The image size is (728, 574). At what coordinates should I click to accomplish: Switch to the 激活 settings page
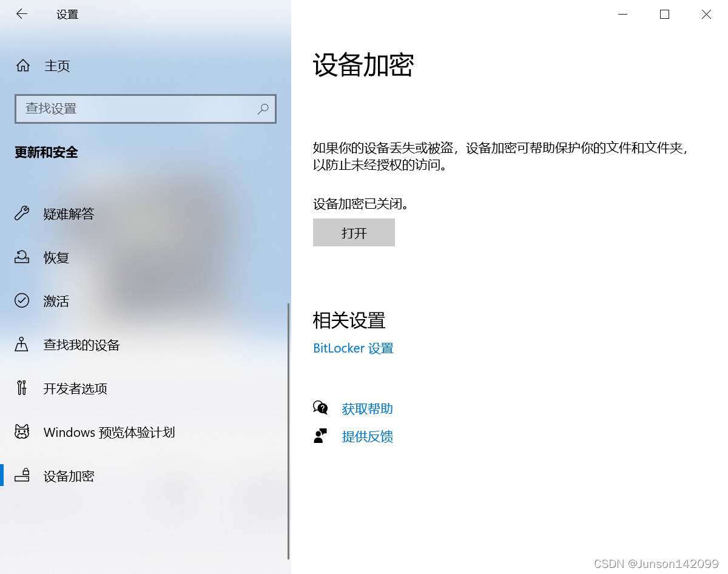click(x=56, y=301)
